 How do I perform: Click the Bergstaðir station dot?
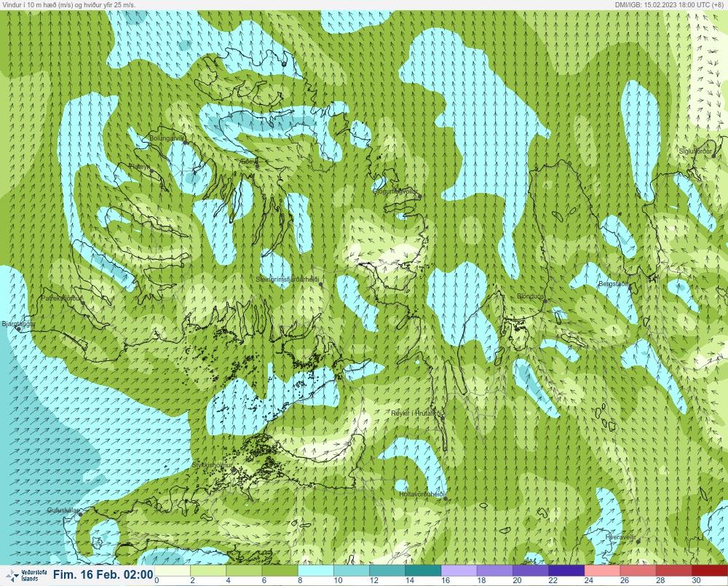tap(630, 288)
